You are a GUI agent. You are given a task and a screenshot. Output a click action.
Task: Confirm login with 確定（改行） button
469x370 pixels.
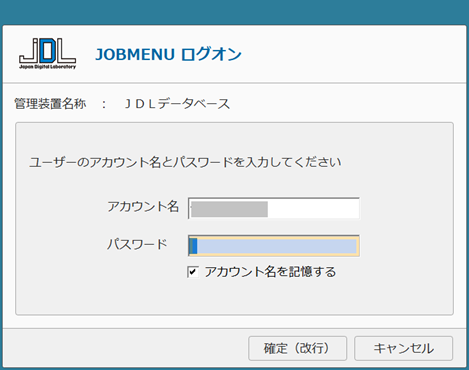pyautogui.click(x=297, y=348)
